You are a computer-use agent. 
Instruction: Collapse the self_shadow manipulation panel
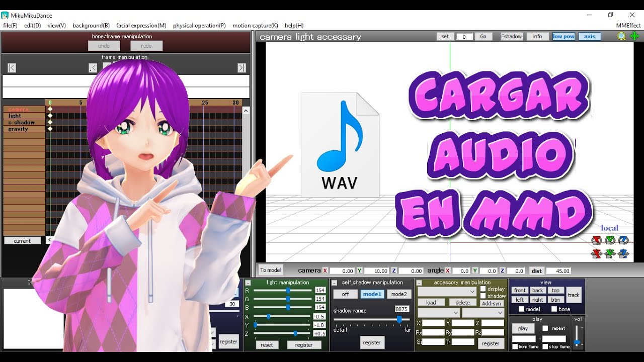(334, 283)
